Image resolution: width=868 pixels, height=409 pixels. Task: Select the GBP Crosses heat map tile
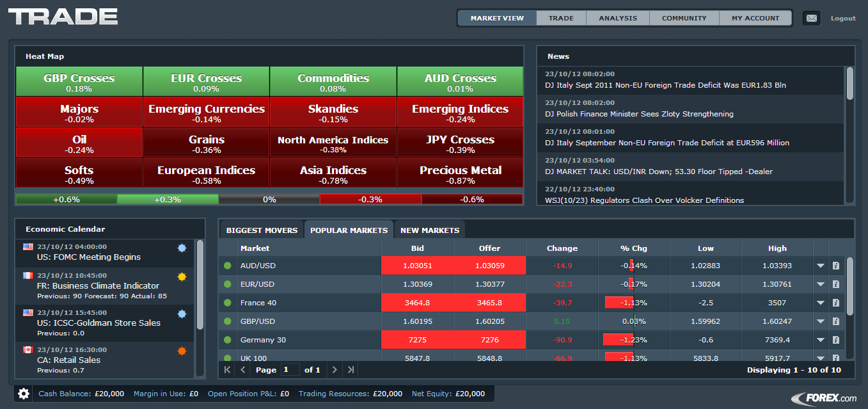click(79, 82)
